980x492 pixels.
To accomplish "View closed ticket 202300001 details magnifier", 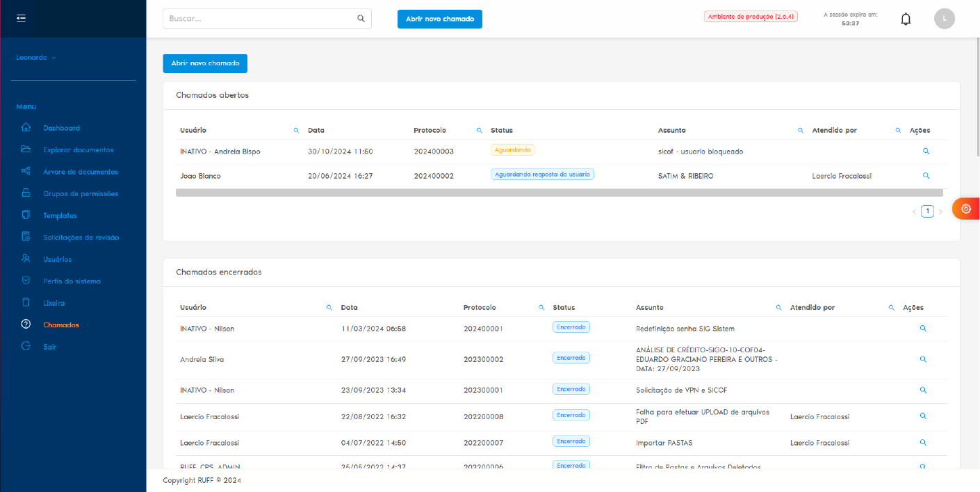I will [x=923, y=390].
